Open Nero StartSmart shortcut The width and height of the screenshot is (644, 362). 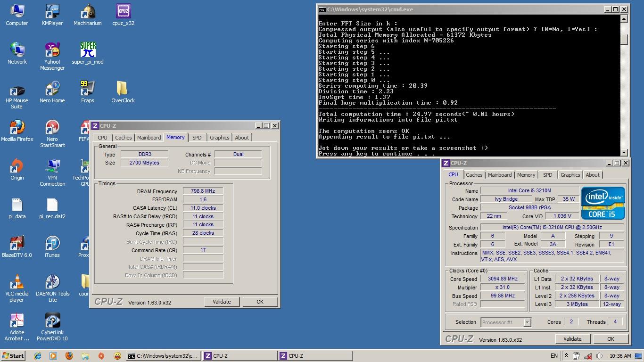52,134
